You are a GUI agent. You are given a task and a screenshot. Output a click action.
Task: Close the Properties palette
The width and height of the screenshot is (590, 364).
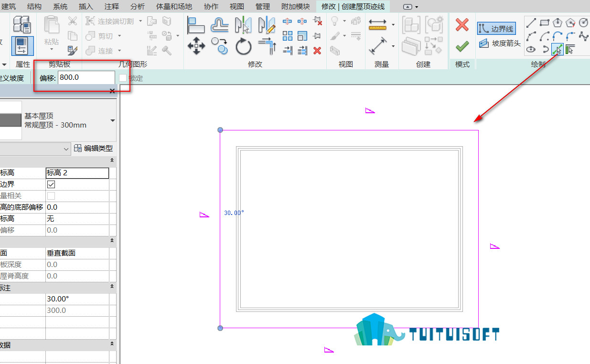coord(112,91)
